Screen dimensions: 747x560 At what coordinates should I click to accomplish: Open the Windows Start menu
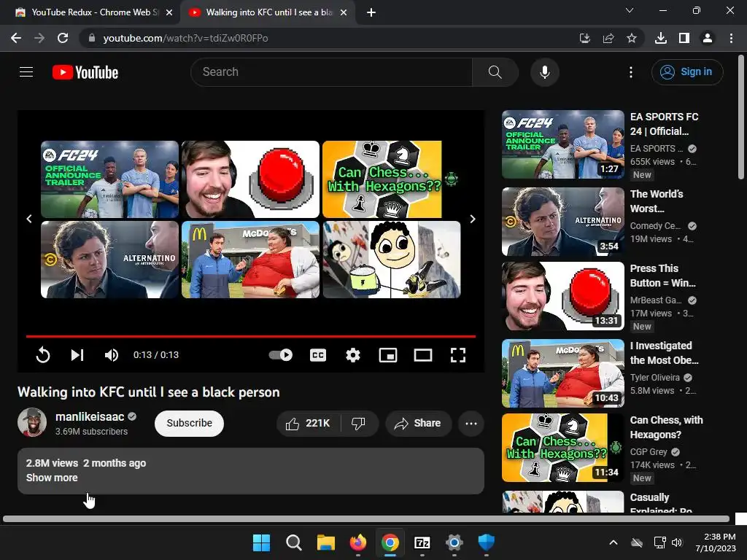click(x=262, y=542)
